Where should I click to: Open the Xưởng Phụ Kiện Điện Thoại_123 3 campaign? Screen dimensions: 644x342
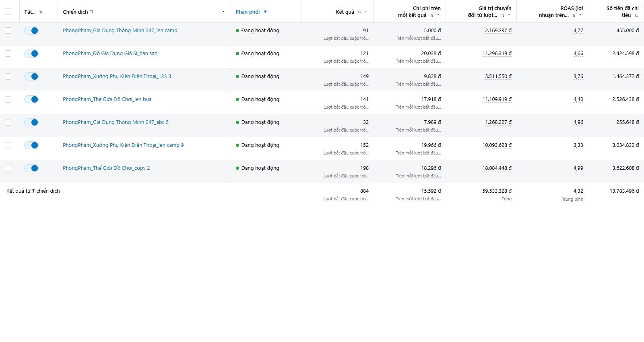coord(117,76)
